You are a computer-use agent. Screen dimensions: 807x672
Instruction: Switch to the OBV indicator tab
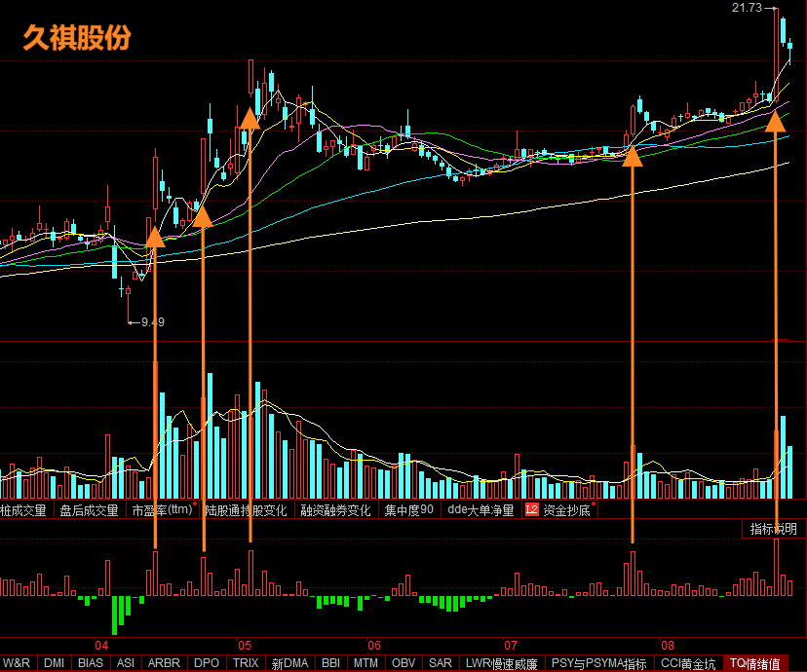pos(403,663)
